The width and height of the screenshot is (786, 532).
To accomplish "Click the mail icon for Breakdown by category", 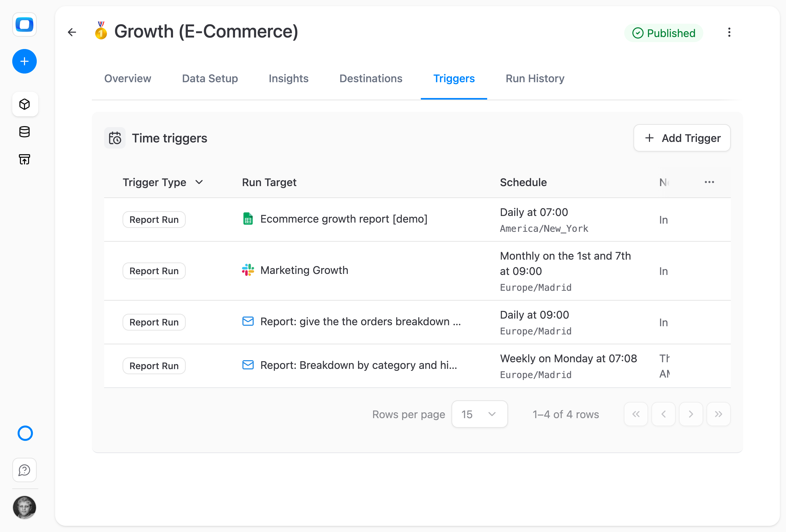I will (x=248, y=365).
